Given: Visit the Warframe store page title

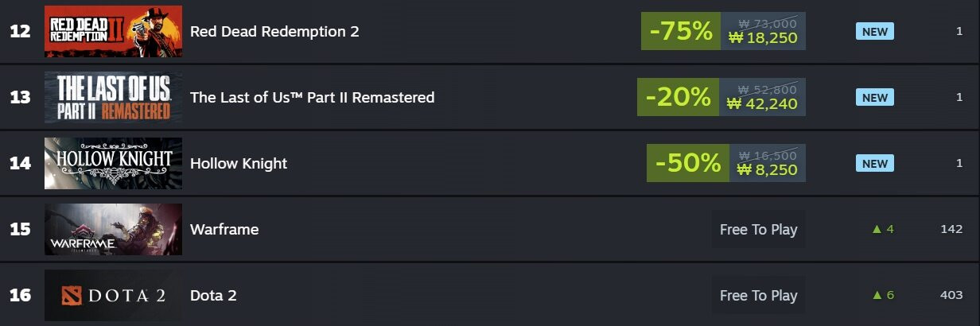Looking at the screenshot, I should pos(224,229).
